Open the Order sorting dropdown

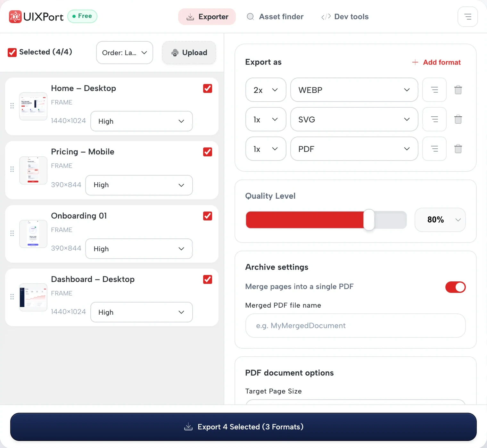[125, 53]
